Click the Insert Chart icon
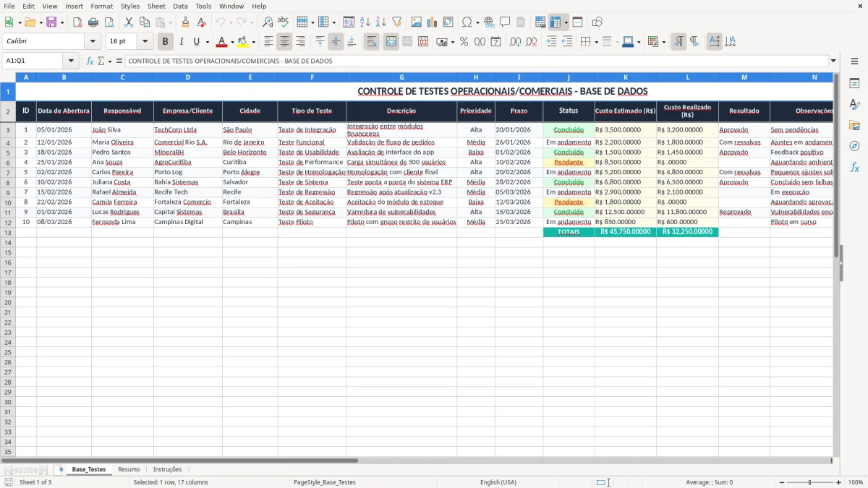868x488 pixels. [x=433, y=22]
